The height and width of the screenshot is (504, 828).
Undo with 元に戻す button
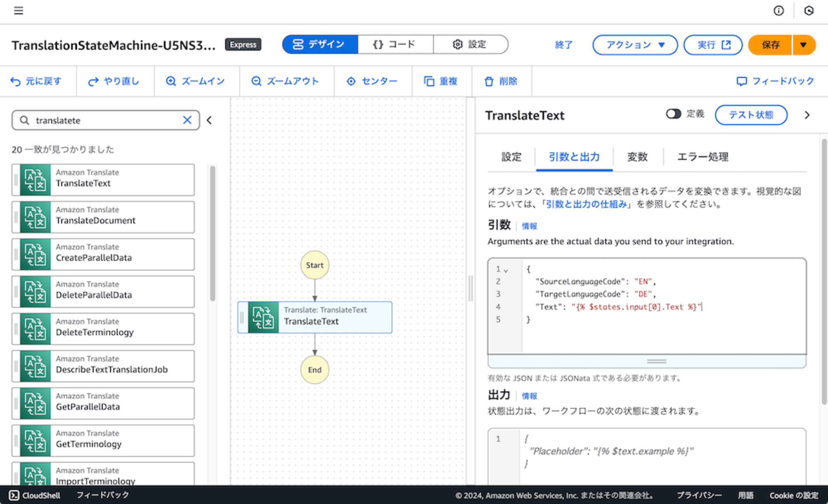[x=36, y=81]
